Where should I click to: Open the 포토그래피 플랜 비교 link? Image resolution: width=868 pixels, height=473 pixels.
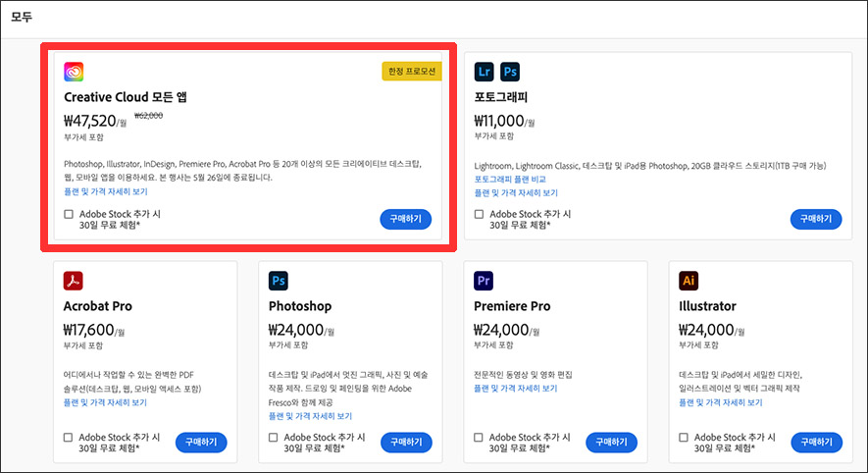pos(510,179)
